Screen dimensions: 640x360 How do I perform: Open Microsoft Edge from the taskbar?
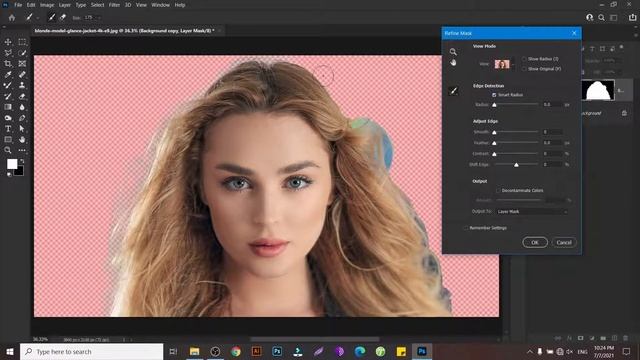pyautogui.click(x=360, y=351)
